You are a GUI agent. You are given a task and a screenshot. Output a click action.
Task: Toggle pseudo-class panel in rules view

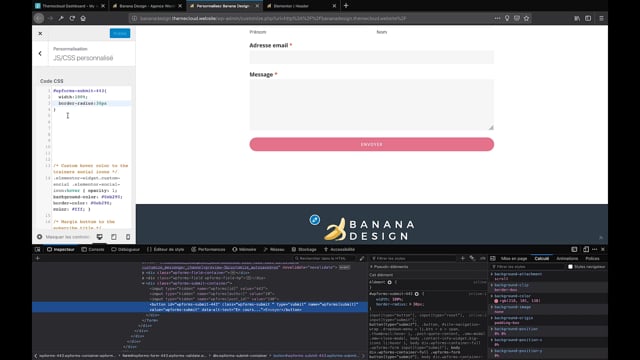pyautogui.click(x=472, y=258)
